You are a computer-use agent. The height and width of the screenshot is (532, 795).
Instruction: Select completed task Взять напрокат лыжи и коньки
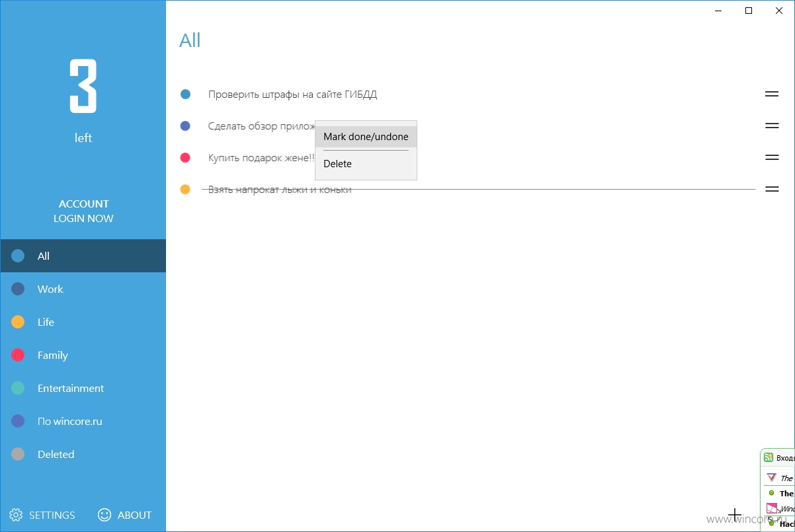coord(280,190)
